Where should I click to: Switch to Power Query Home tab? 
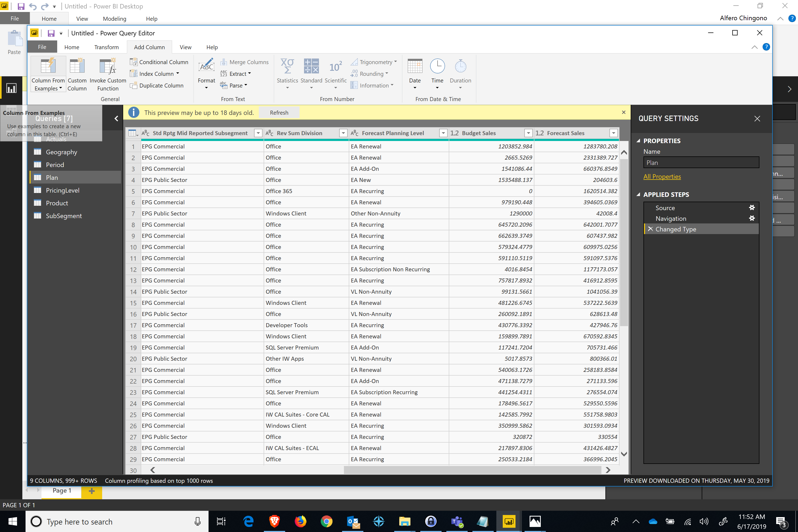72,47
